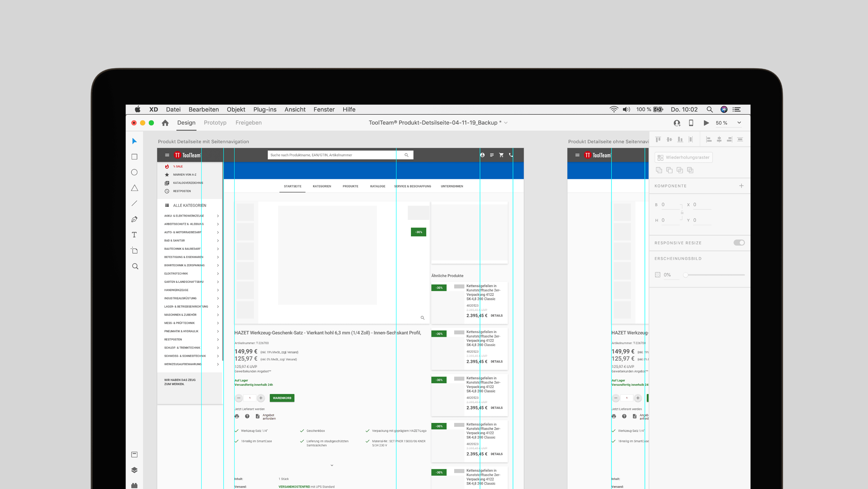The image size is (868, 489).
Task: Align selection to horizontal center
Action: tap(719, 139)
